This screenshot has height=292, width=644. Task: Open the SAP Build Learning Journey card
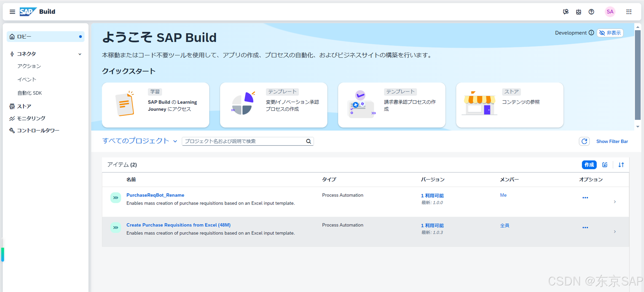pyautogui.click(x=155, y=105)
